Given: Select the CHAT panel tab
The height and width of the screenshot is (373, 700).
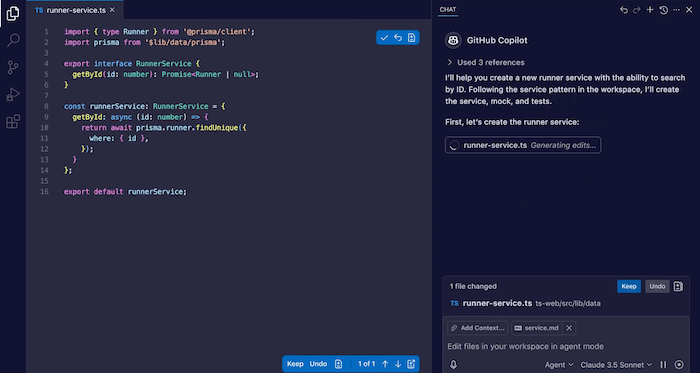Looking at the screenshot, I should point(448,9).
